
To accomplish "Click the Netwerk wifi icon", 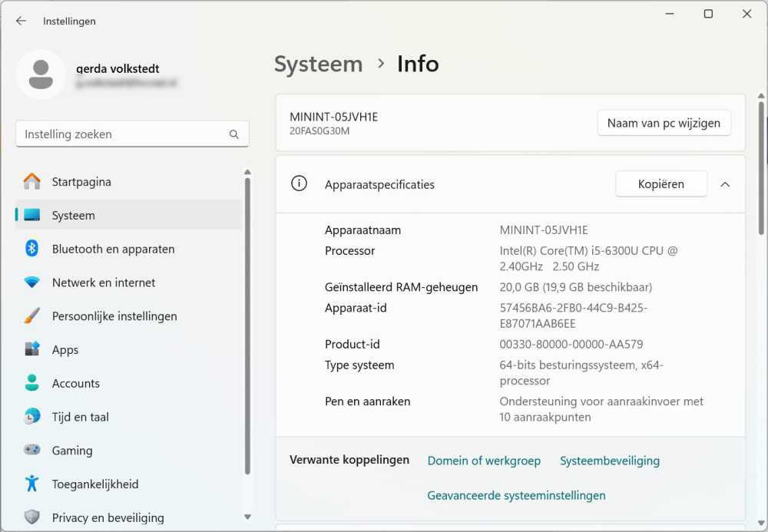I will pyautogui.click(x=31, y=283).
